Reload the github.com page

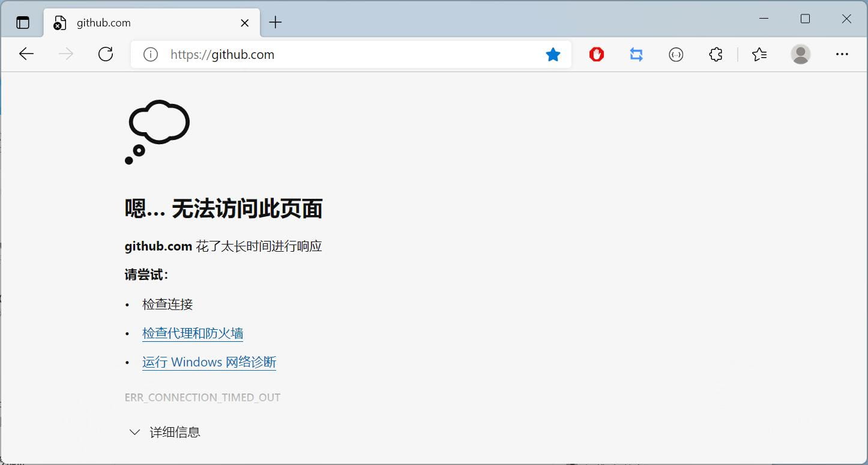(x=106, y=54)
